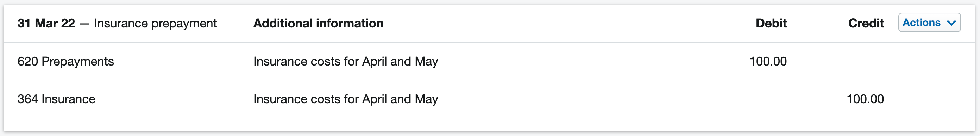
Task: Click the Debit column header
Action: [x=771, y=23]
